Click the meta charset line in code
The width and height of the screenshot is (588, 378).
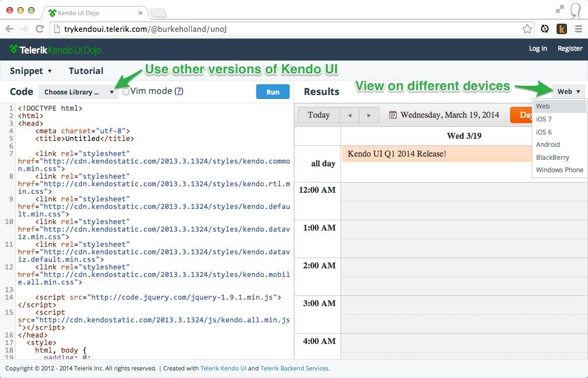[83, 131]
